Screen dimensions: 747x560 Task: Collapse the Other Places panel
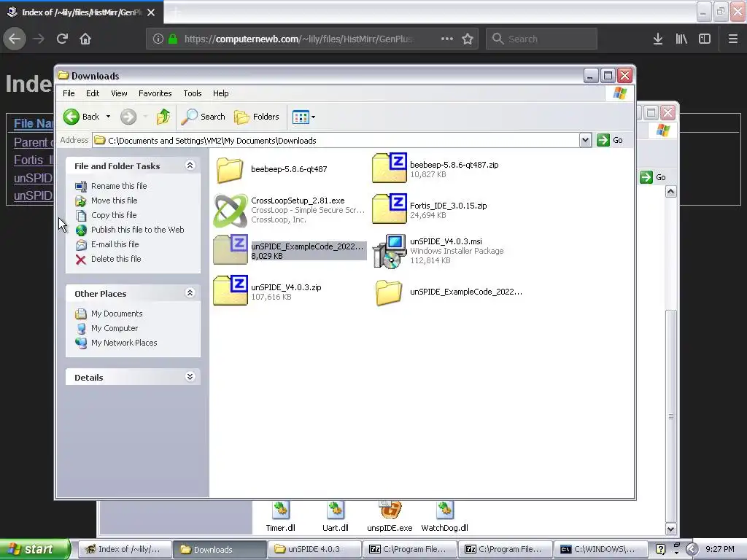[190, 293]
